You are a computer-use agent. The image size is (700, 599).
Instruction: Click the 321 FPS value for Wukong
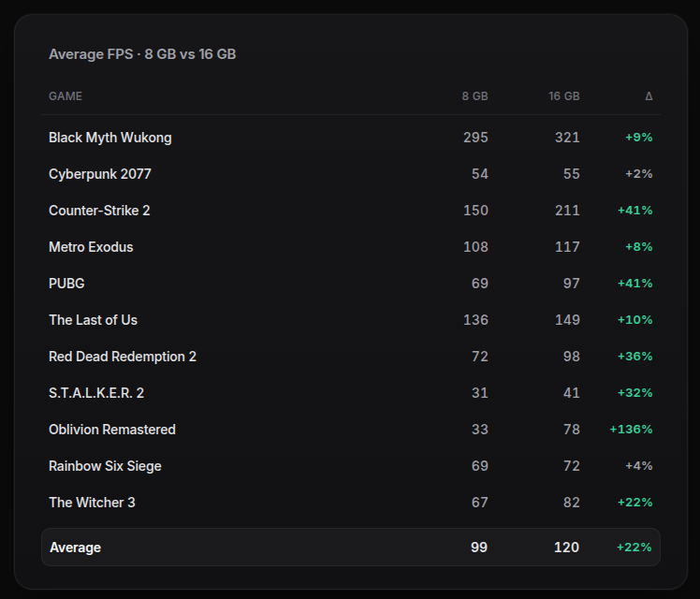(567, 138)
